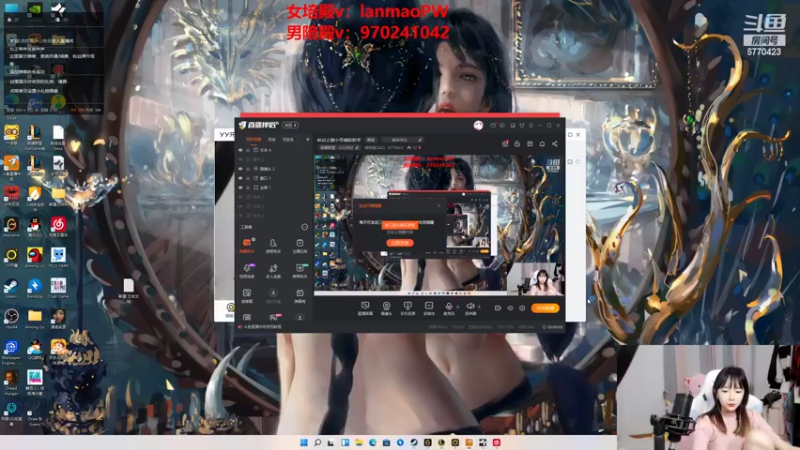Click the plus icon to add a scene
800x450 pixels.
308,139
